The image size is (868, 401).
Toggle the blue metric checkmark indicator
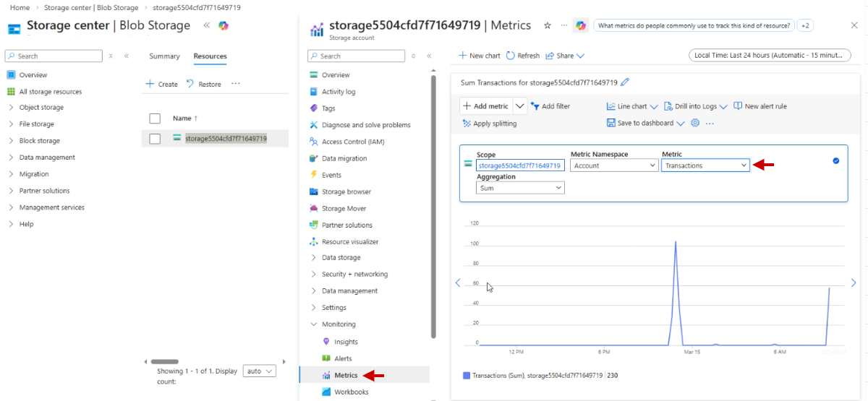(x=836, y=160)
